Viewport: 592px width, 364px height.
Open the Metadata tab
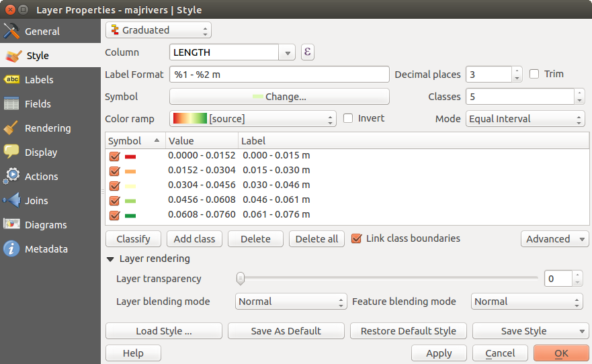(x=46, y=249)
